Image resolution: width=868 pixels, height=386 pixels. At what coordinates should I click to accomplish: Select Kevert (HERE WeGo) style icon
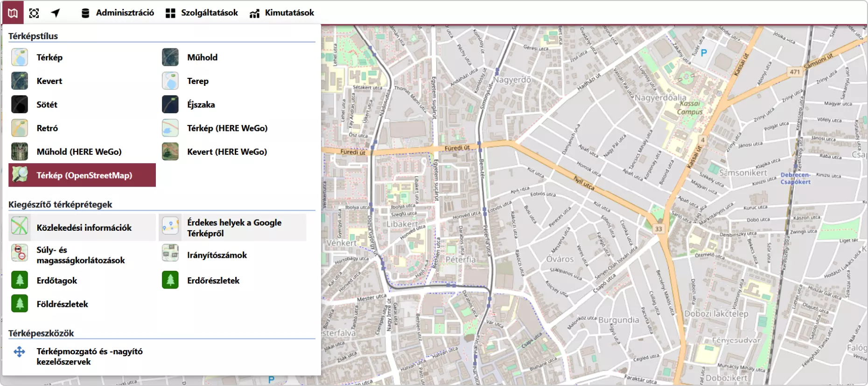point(170,152)
